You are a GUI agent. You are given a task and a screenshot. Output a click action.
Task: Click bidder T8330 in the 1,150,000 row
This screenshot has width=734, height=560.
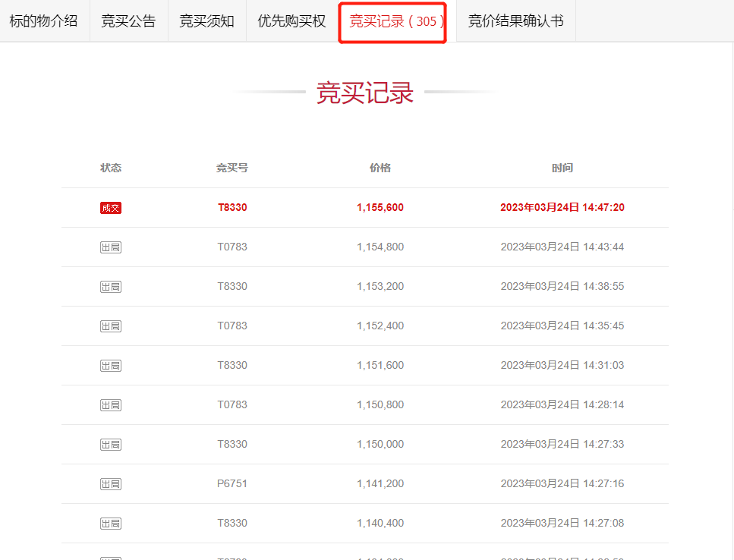point(232,444)
